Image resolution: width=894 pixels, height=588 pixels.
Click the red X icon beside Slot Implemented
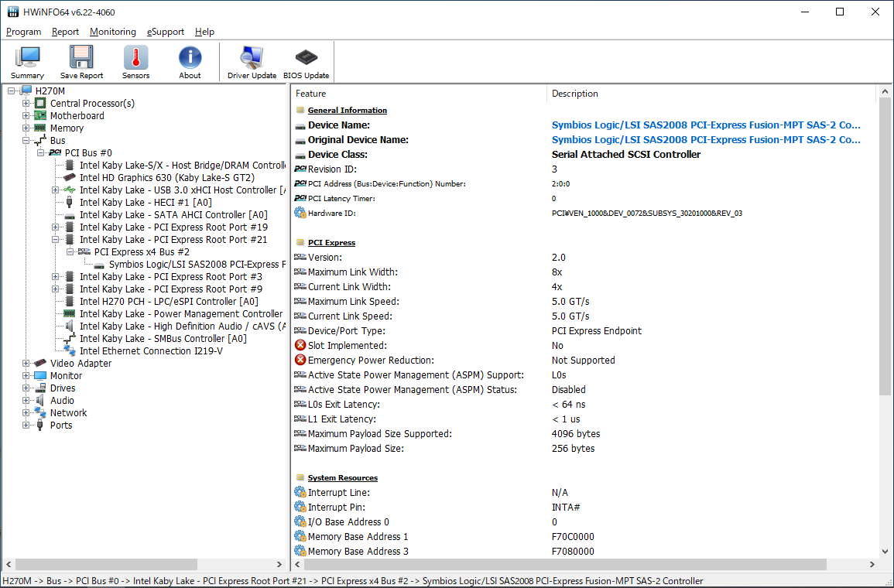pos(300,345)
